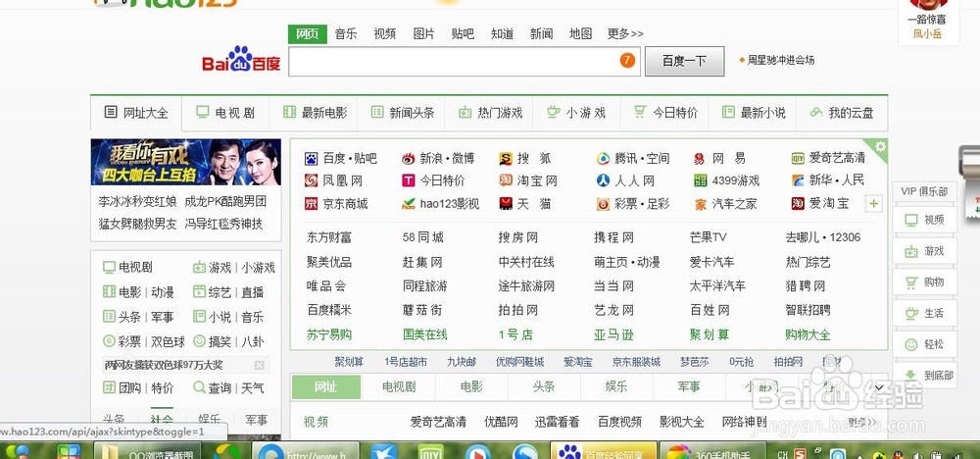The width and height of the screenshot is (980, 459).
Task: Open the 李冰冰秒变红娘 news link
Action: click(x=137, y=201)
